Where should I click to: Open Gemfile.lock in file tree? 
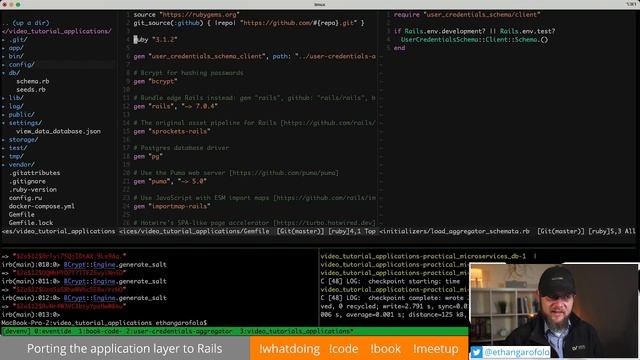click(x=31, y=223)
